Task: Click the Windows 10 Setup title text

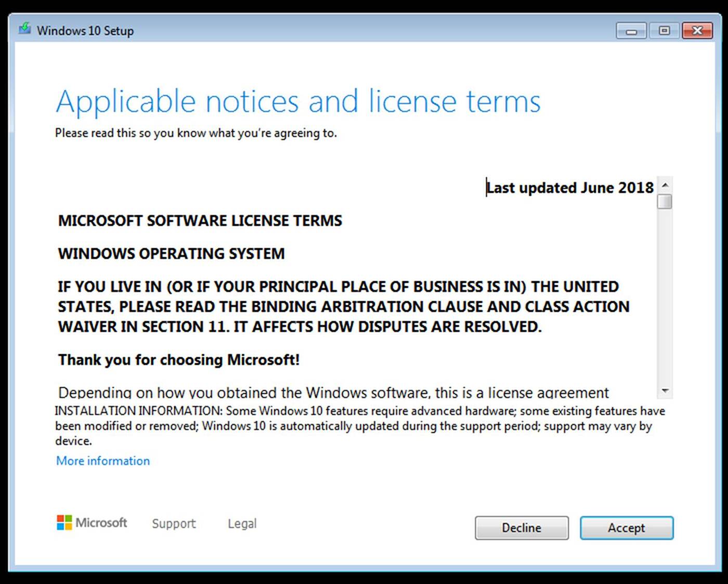Action: [x=85, y=31]
